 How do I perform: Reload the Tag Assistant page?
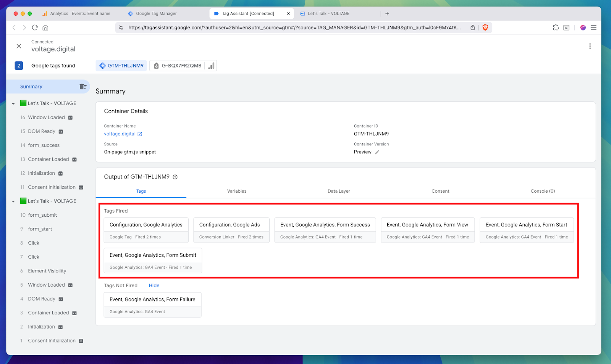(35, 27)
